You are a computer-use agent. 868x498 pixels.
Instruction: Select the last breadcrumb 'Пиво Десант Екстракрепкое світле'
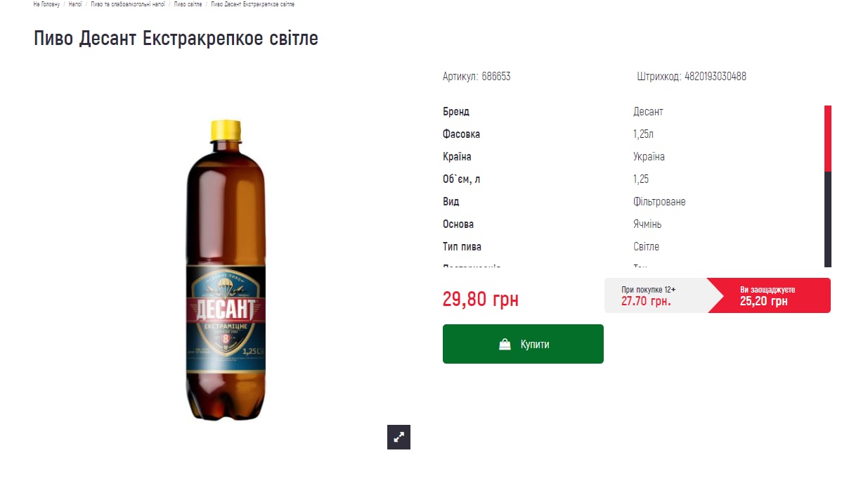coord(253,4)
